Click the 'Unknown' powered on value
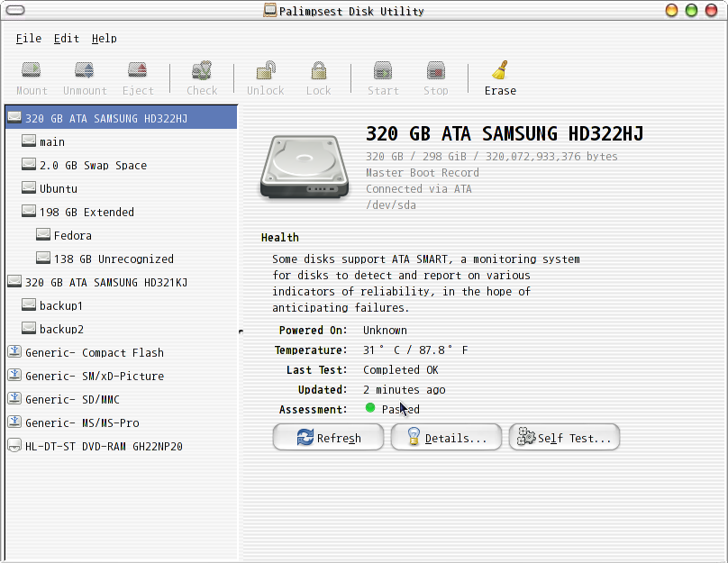728x563 pixels. pyautogui.click(x=385, y=331)
